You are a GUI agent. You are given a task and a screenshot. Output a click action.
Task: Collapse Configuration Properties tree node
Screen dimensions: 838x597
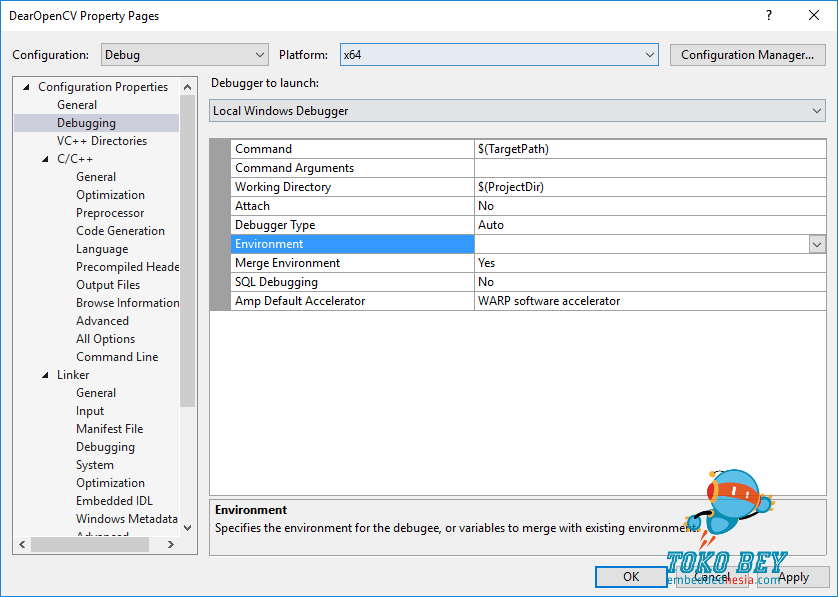pyautogui.click(x=26, y=87)
